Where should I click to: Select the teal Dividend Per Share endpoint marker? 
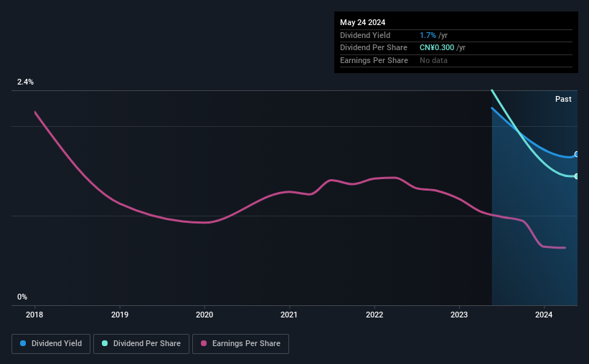pyautogui.click(x=576, y=176)
